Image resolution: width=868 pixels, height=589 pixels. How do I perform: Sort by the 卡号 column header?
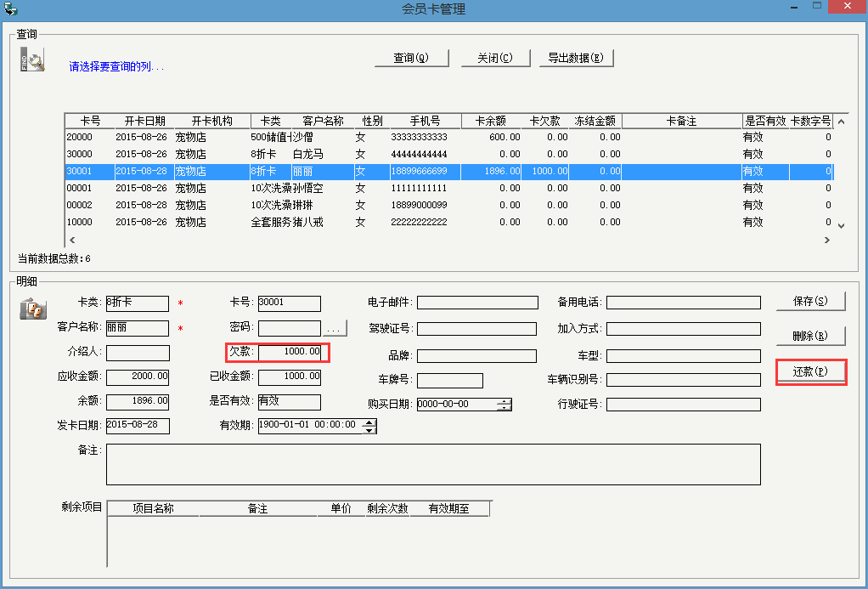coord(90,121)
